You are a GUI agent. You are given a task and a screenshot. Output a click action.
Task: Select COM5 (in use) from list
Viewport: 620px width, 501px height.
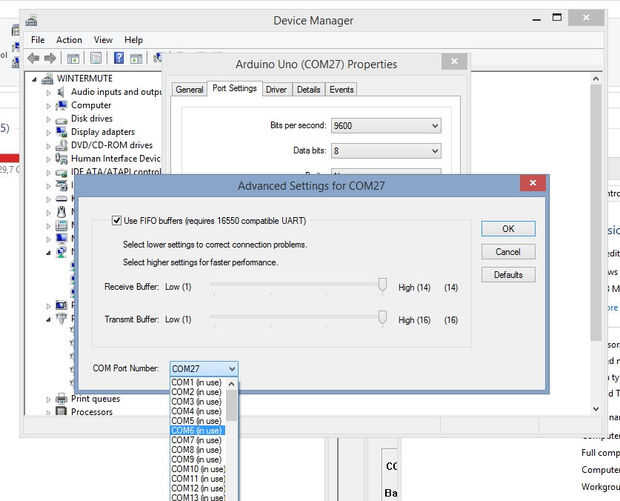point(198,421)
